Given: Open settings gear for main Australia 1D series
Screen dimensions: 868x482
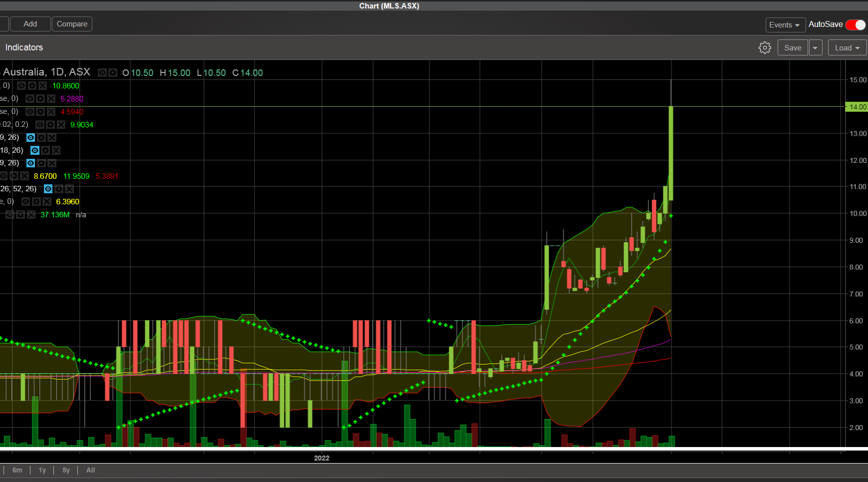Looking at the screenshot, I should coord(113,73).
